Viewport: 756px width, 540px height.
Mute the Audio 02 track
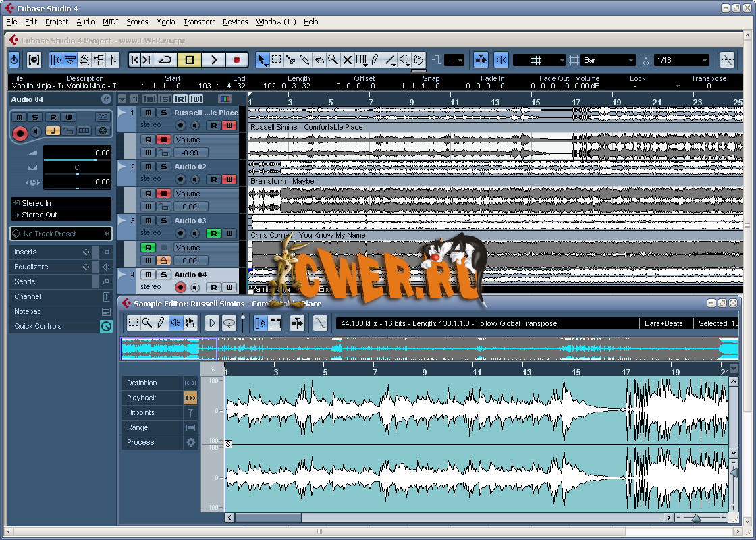148,167
